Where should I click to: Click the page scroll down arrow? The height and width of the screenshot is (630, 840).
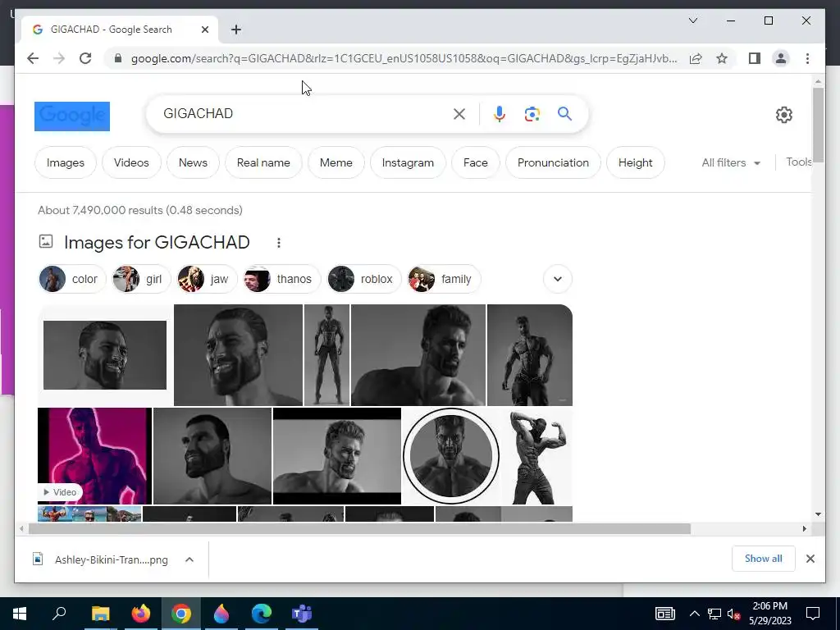pyautogui.click(x=818, y=514)
